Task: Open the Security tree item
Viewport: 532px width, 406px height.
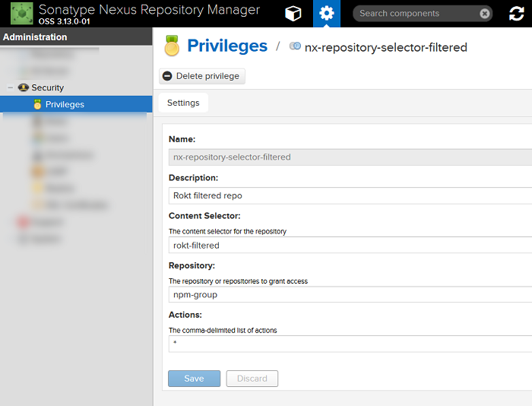Action: click(47, 87)
